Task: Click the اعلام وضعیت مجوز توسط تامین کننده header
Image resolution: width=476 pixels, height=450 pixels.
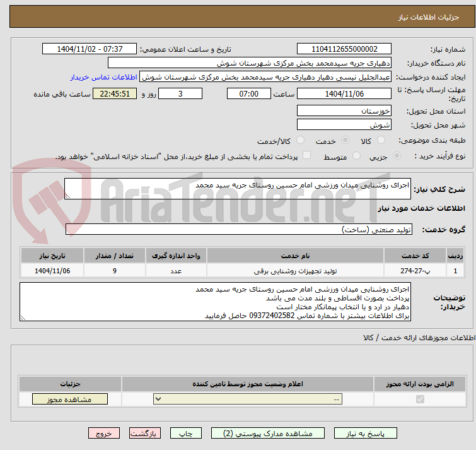Action: click(248, 384)
